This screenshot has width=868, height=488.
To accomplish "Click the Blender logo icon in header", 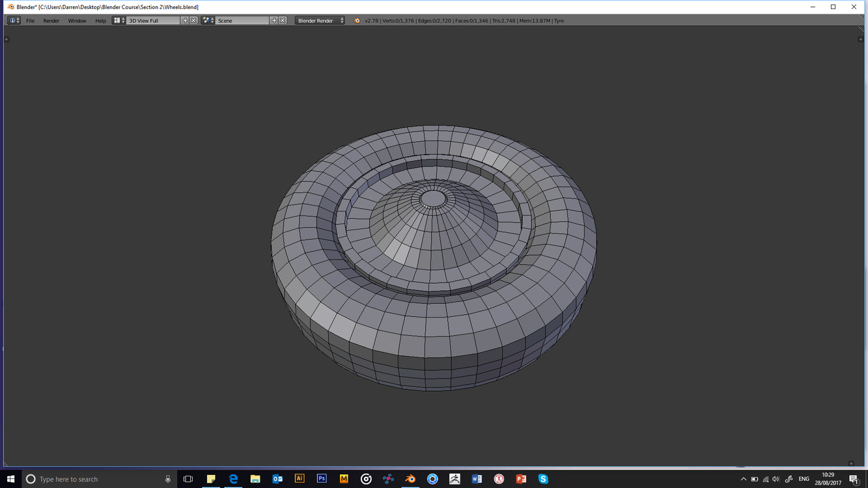I will tap(356, 21).
